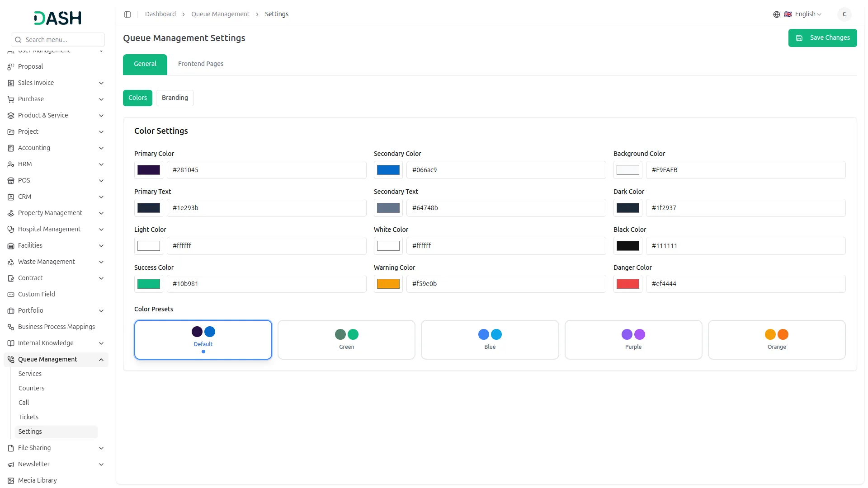Click the Waste Management recycle icon
The height and width of the screenshot is (488, 868).
tap(11, 262)
